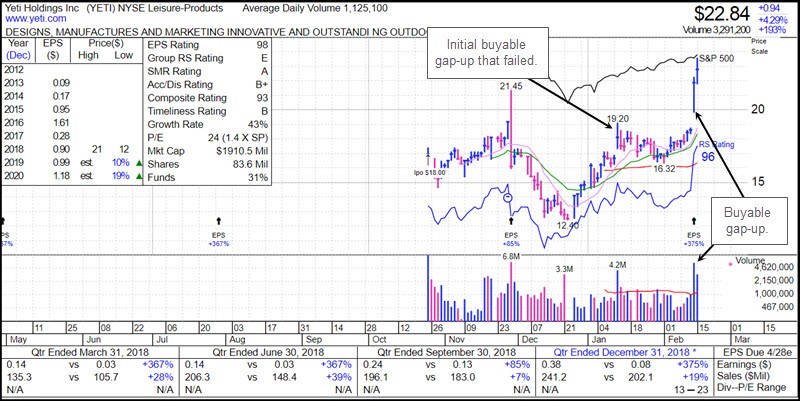Click the Div--P/E Range label

751,388
